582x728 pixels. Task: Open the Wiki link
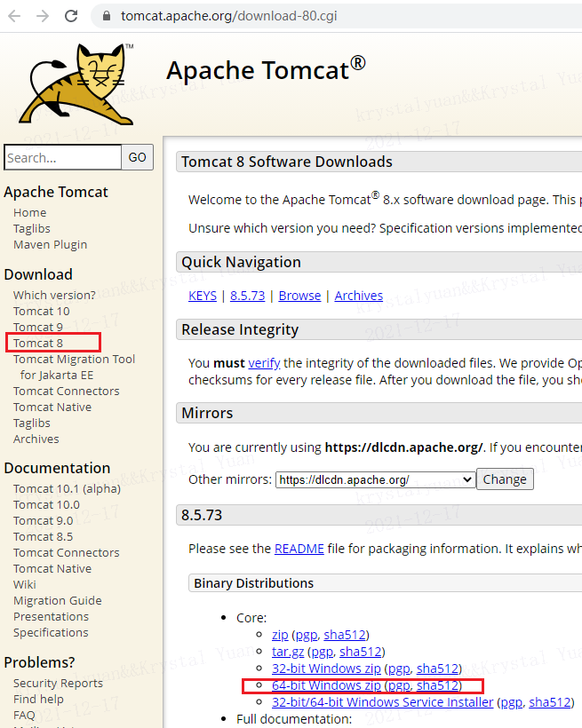(x=25, y=584)
